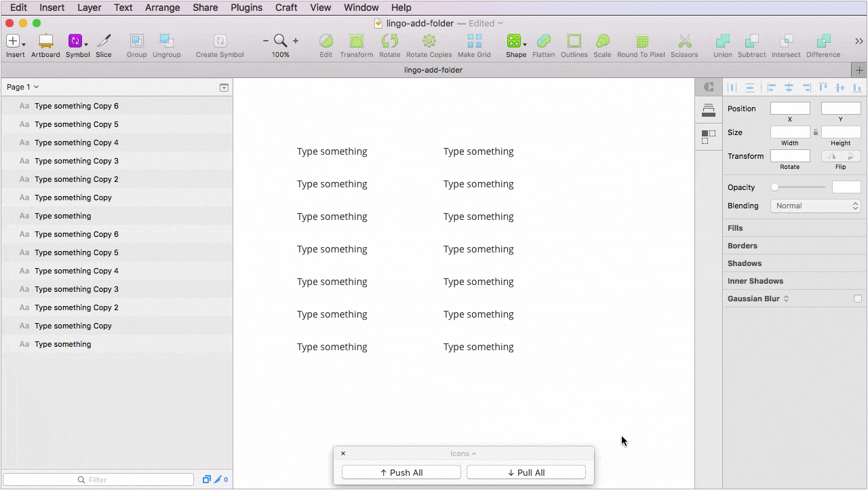Select the Transform tool

click(356, 41)
